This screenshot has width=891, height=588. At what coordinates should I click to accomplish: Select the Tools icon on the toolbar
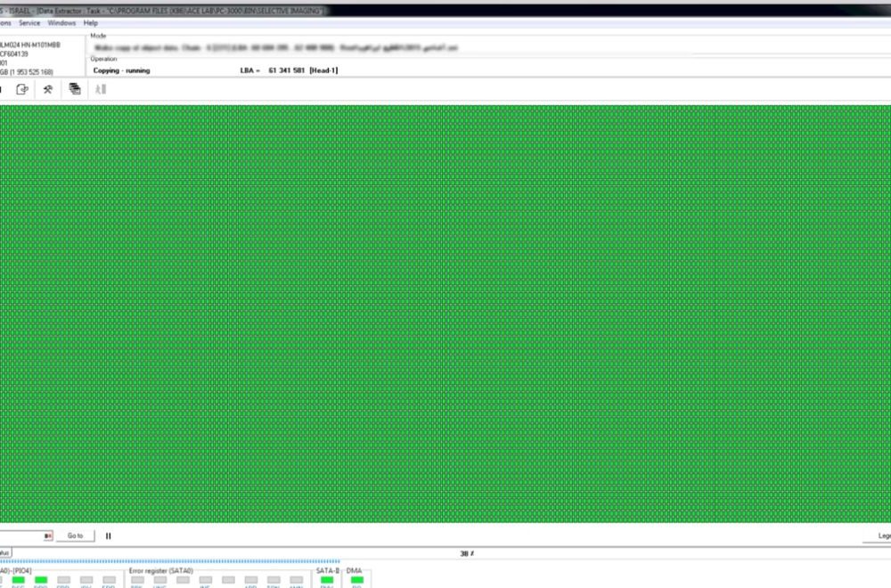pyautogui.click(x=48, y=89)
